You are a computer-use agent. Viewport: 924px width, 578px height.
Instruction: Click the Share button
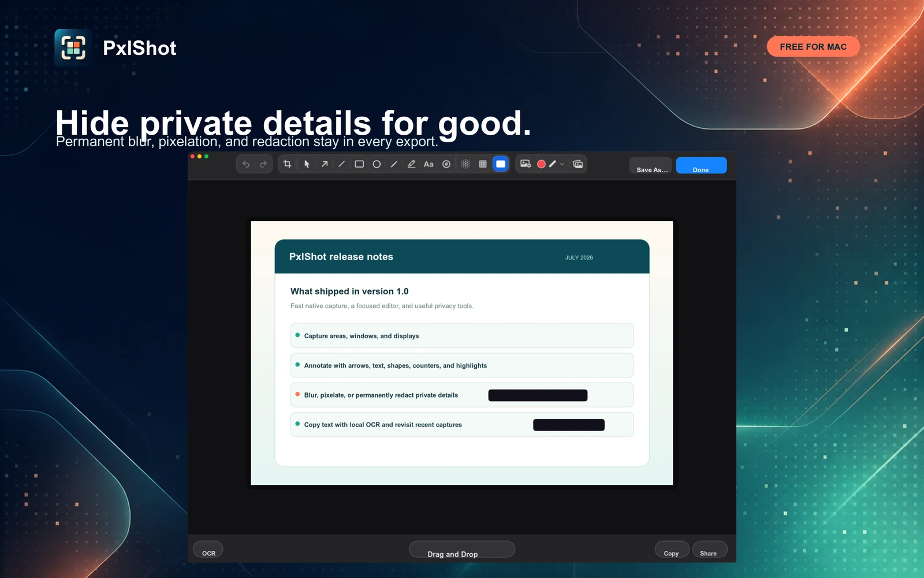point(709,550)
